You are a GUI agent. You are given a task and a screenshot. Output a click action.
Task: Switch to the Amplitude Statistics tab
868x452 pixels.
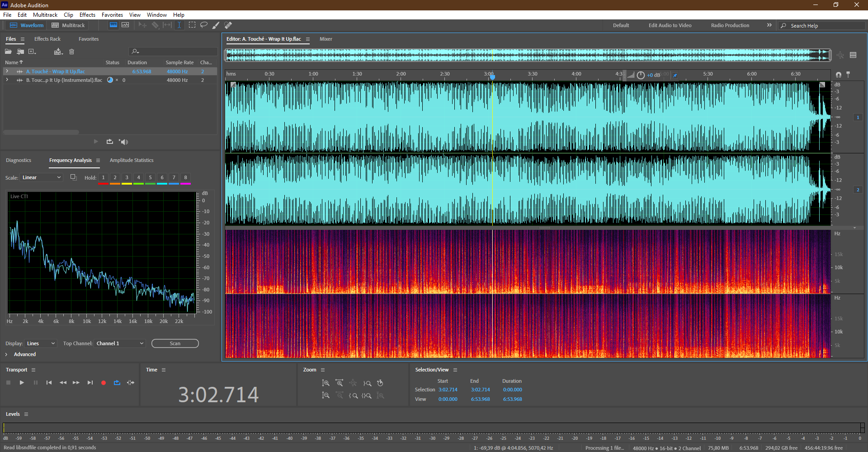[x=132, y=160]
